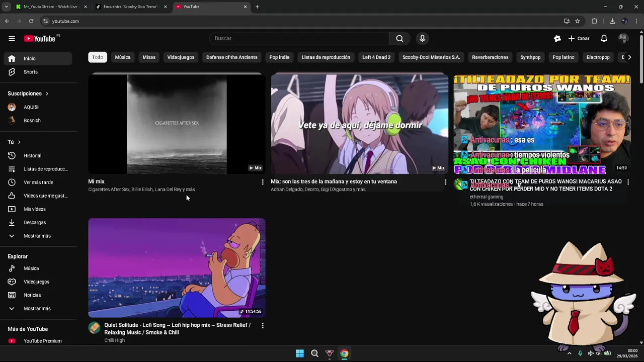Image resolution: width=644 pixels, height=362 pixels.
Task: Go back with Chrome back arrow
Action: coord(7,21)
